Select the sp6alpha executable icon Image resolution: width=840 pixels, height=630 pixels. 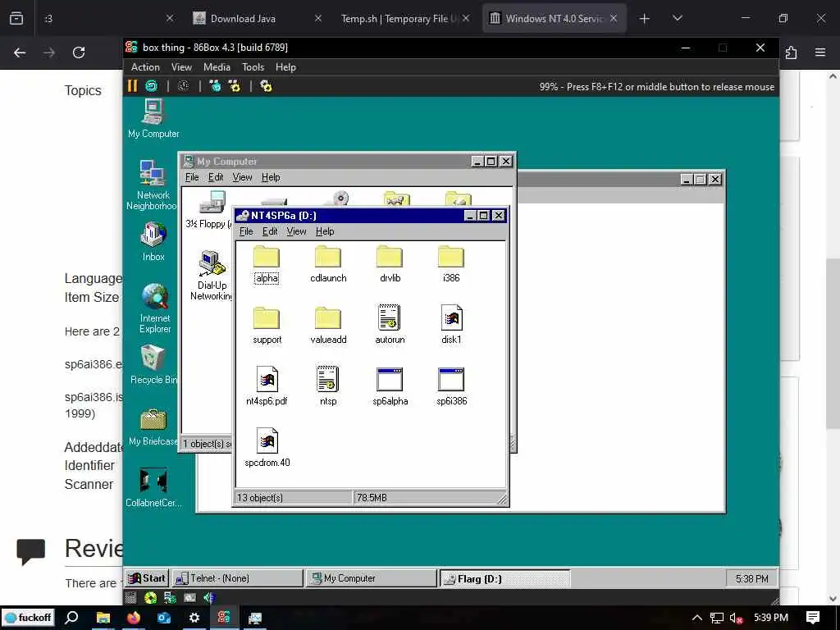click(390, 386)
